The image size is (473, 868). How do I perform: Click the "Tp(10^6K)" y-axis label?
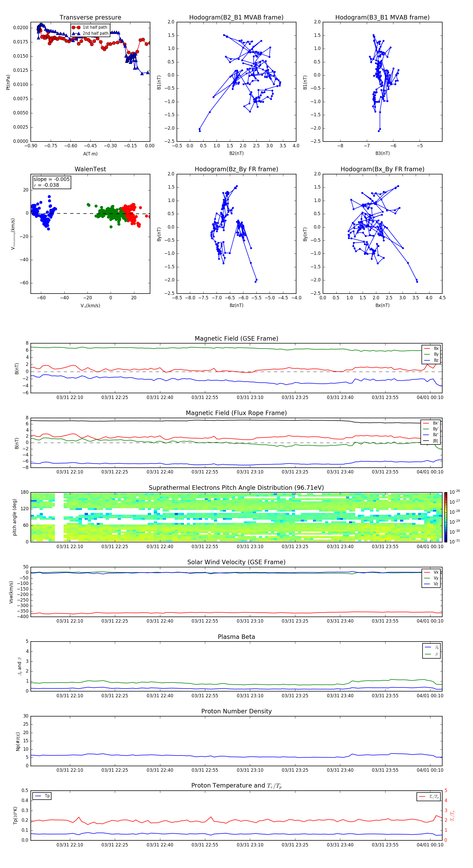[x=15, y=815]
